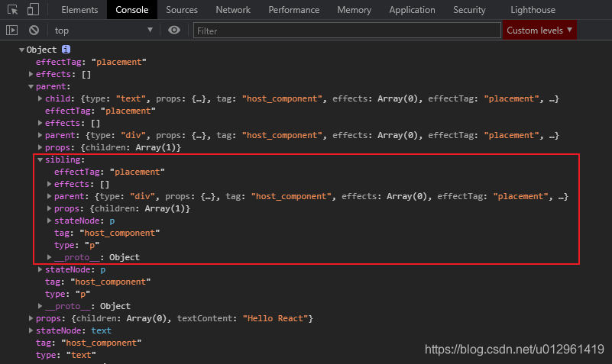Click effectTag placement inside sibling
612x364 pixels.
pos(137,172)
